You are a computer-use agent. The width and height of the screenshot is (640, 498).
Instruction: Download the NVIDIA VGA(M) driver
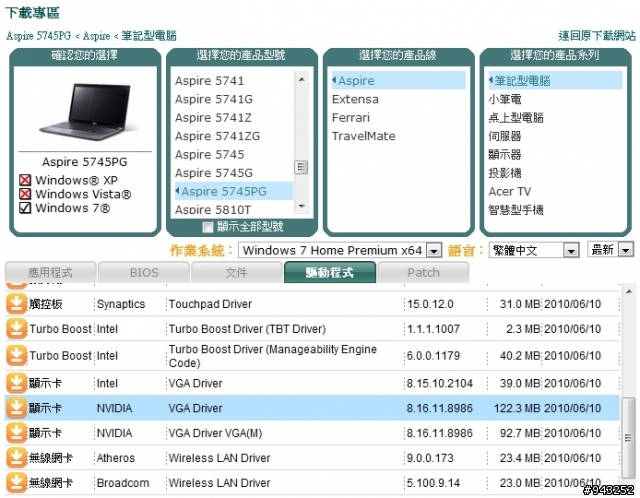16,433
